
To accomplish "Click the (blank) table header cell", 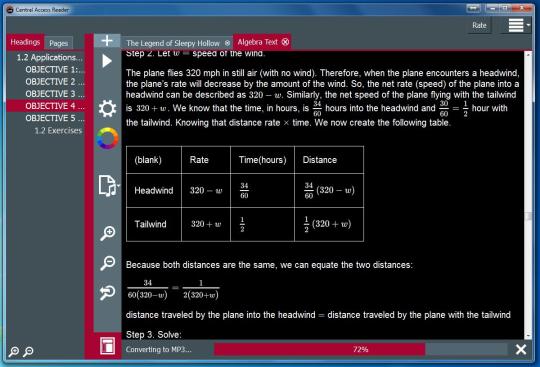I will point(154,160).
